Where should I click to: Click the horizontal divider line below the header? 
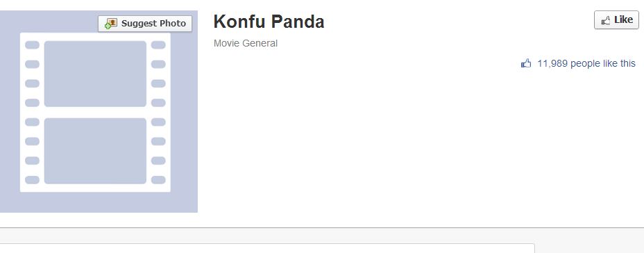tap(322, 227)
